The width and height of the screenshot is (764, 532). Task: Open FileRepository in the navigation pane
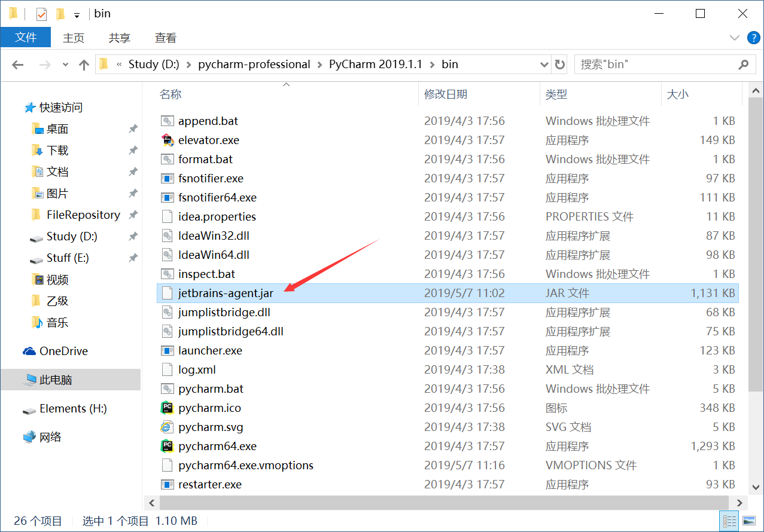(83, 215)
